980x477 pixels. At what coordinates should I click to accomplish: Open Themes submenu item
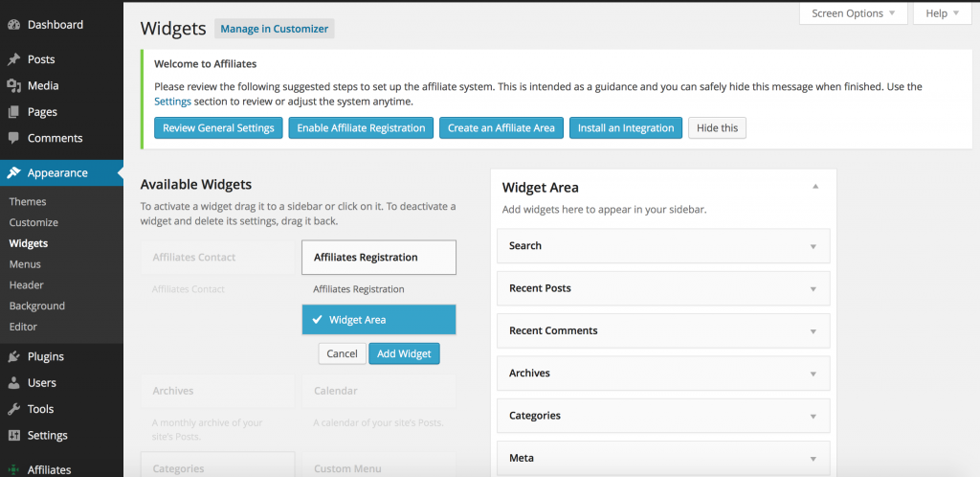[x=28, y=201]
